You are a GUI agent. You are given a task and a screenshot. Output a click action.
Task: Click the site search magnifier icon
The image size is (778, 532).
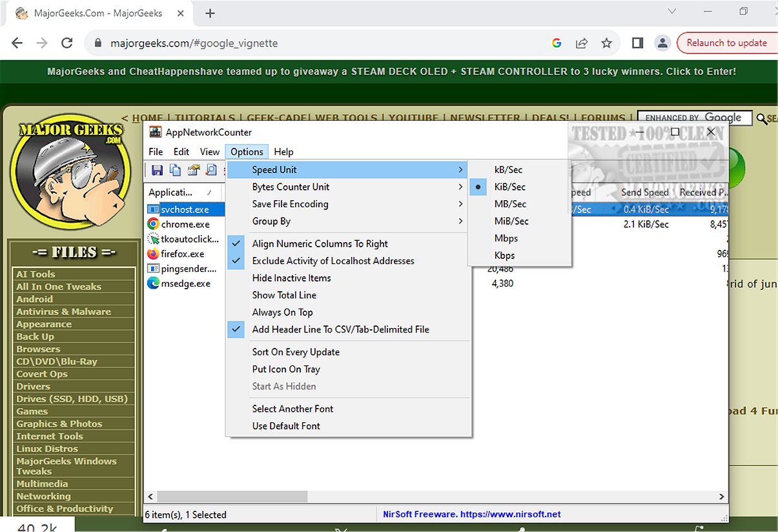coord(762,119)
